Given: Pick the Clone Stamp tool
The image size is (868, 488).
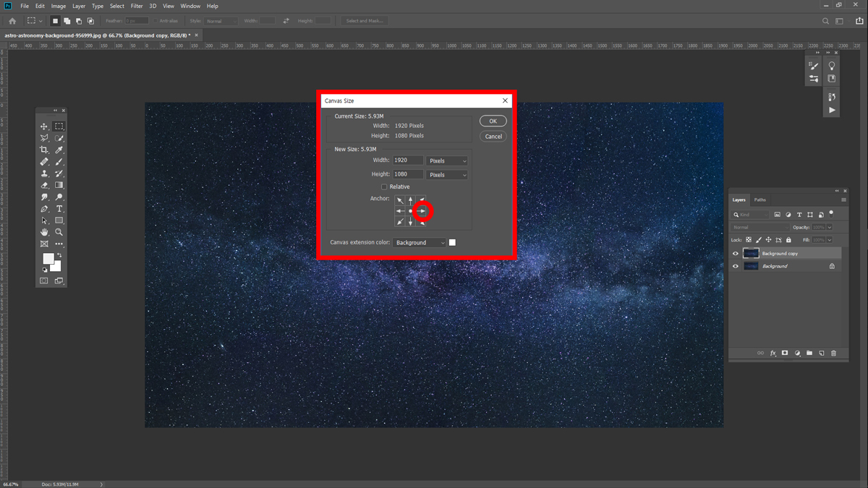Looking at the screenshot, I should click(44, 174).
